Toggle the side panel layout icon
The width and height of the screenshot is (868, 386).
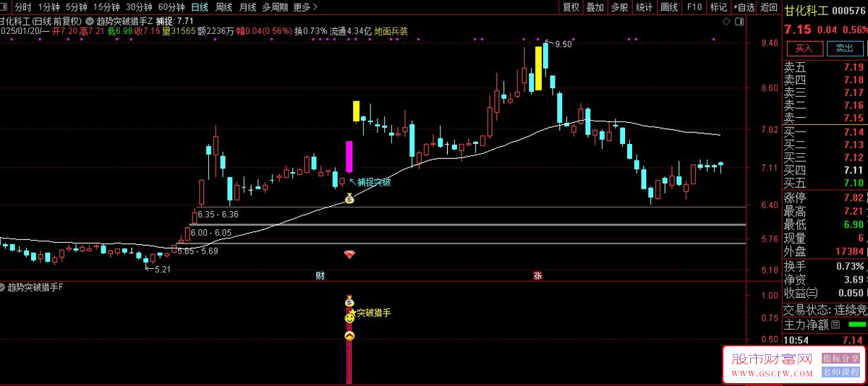[x=739, y=22]
